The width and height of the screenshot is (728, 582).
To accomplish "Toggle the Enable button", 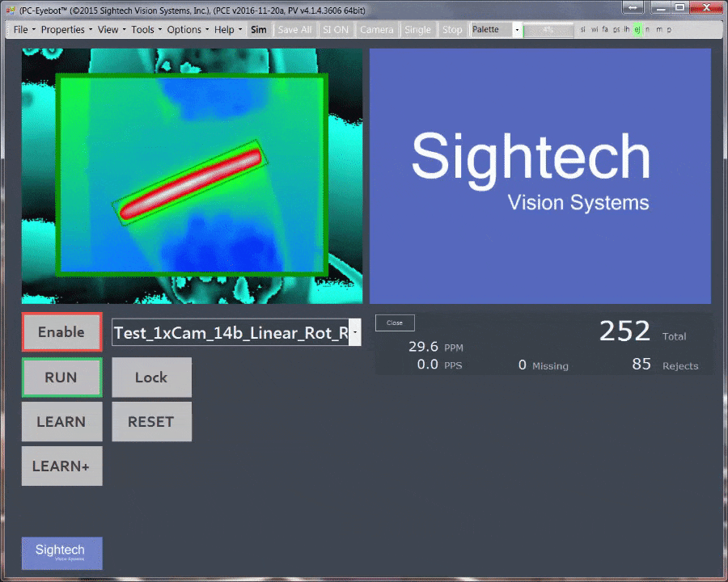I will click(x=61, y=332).
